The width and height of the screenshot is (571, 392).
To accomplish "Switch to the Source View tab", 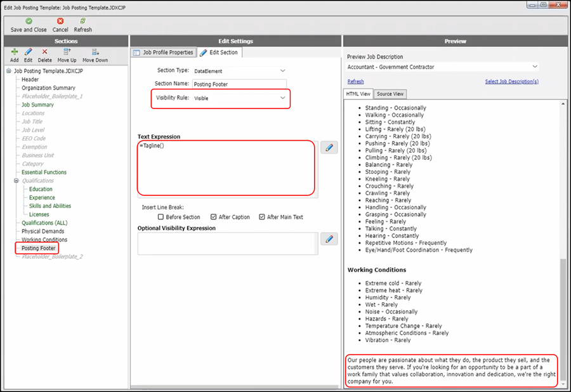I will pos(390,94).
